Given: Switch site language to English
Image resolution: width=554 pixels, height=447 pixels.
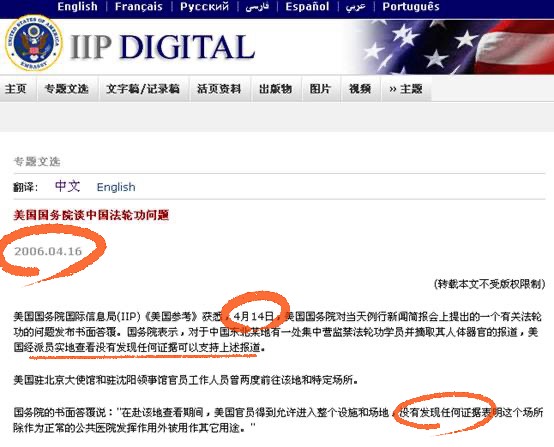Looking at the screenshot, I should pyautogui.click(x=77, y=7).
